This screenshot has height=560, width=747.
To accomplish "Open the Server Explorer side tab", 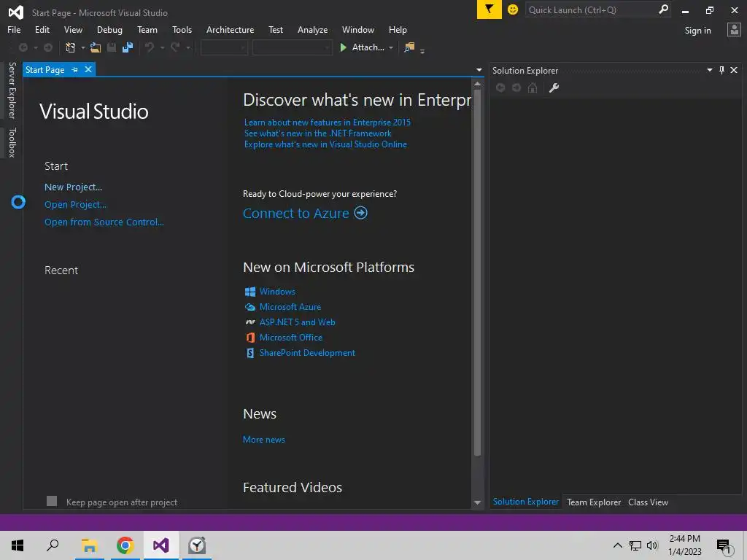I will pyautogui.click(x=12, y=90).
